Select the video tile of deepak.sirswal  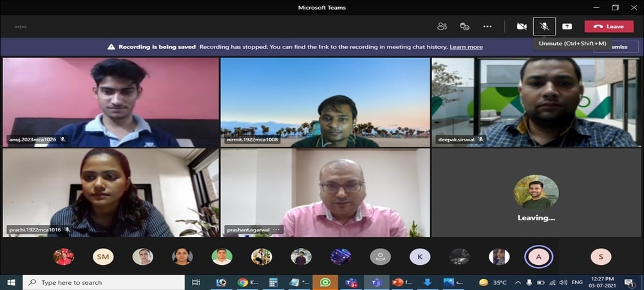click(536, 102)
